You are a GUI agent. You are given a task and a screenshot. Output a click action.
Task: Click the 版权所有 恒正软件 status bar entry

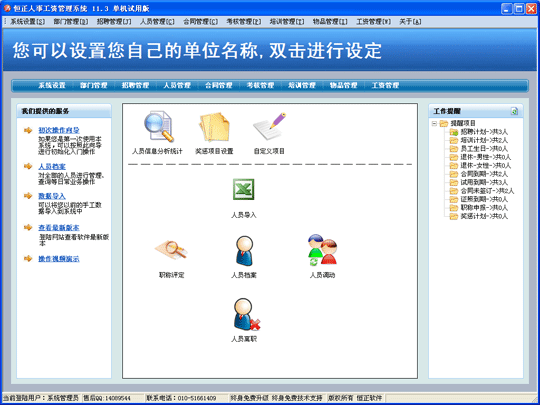(355, 398)
